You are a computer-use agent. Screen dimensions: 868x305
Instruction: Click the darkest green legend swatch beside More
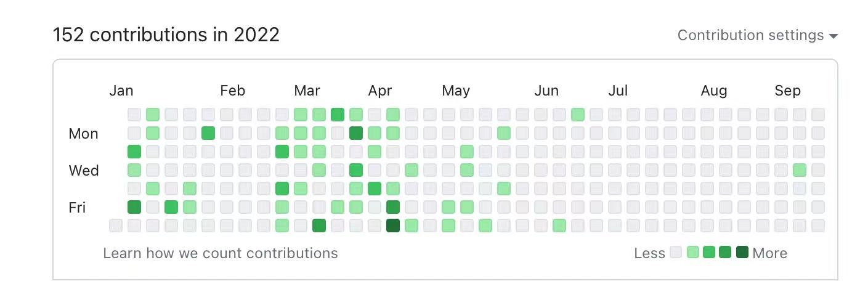(742, 252)
